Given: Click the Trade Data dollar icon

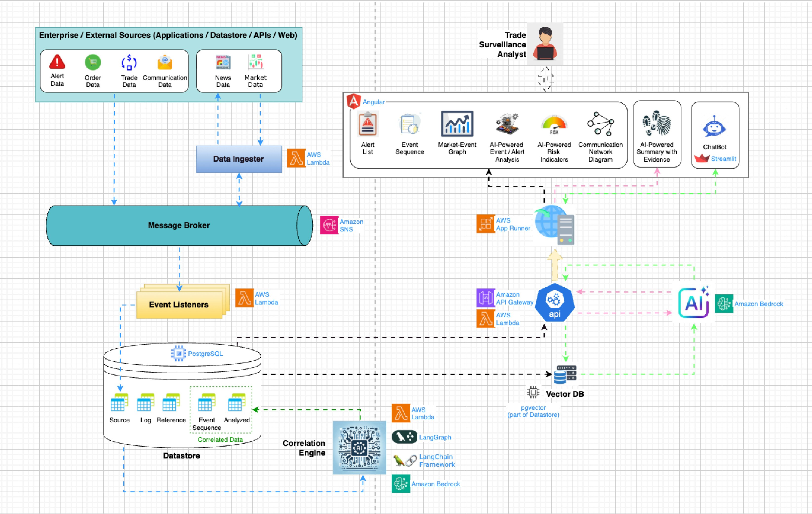Looking at the screenshot, I should coord(129,62).
